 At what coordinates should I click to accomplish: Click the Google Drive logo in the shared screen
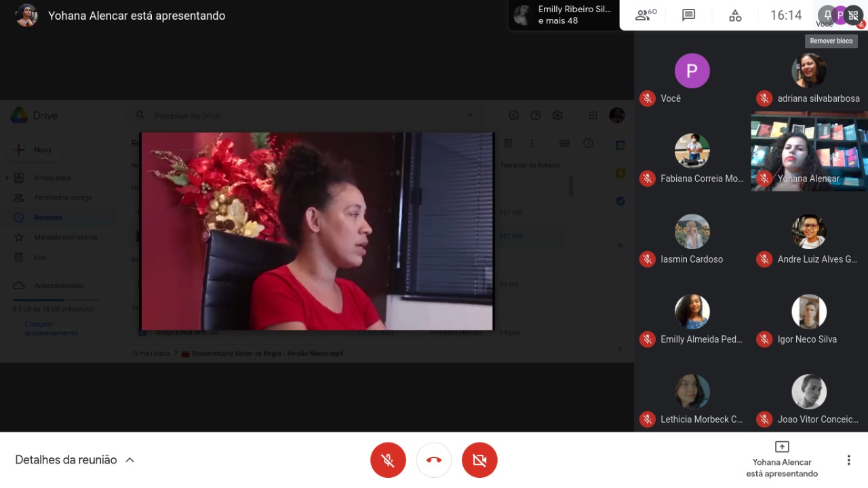tap(19, 115)
